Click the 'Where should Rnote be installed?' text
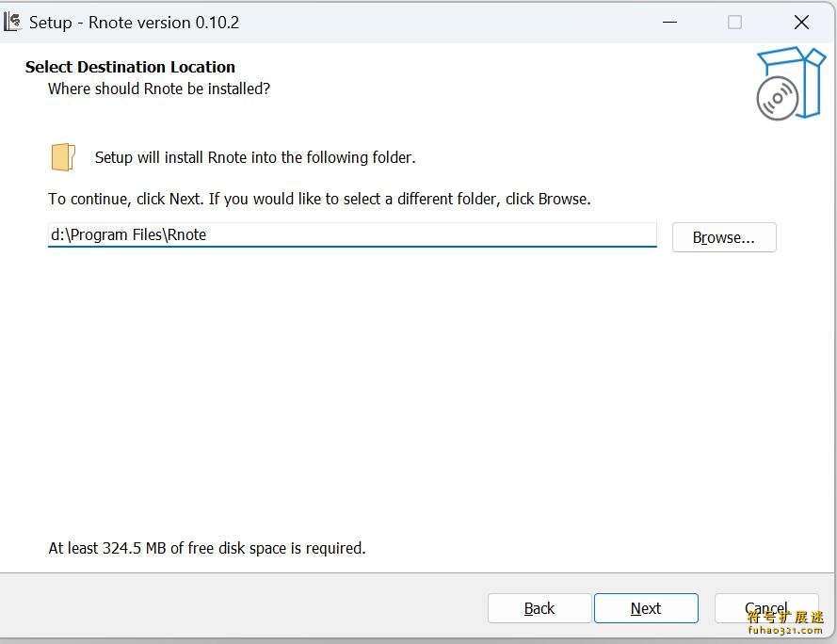Viewport: 837px width, 644px height. coord(159,89)
